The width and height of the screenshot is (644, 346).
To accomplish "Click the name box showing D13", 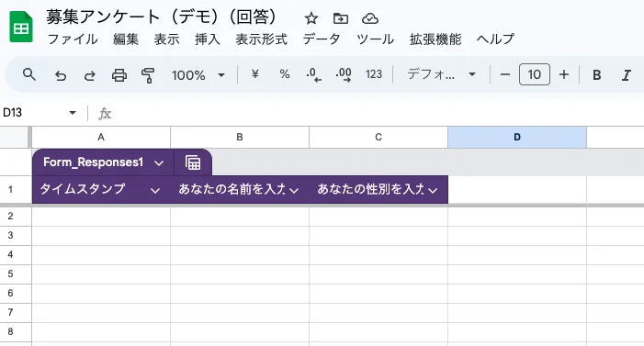I will [x=40, y=113].
